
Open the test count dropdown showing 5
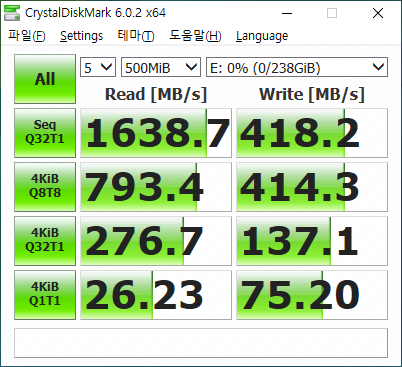tap(98, 67)
